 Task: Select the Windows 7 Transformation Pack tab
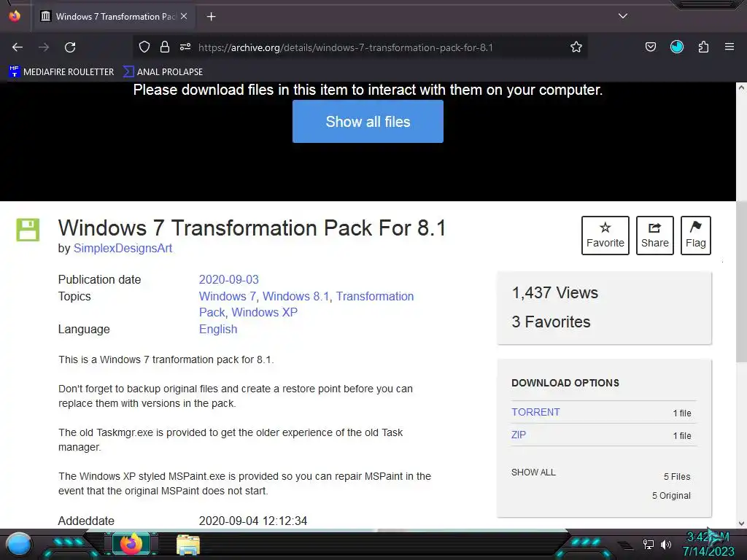click(x=113, y=17)
